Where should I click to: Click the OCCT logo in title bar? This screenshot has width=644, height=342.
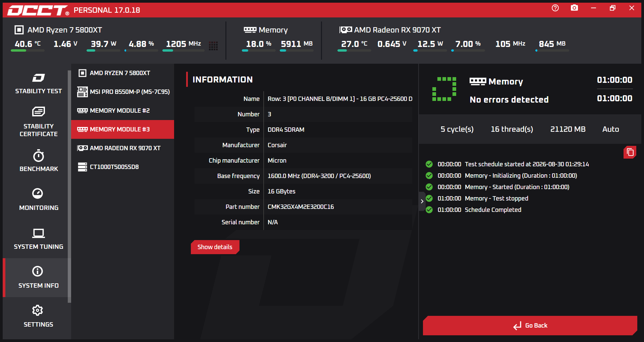pyautogui.click(x=38, y=10)
